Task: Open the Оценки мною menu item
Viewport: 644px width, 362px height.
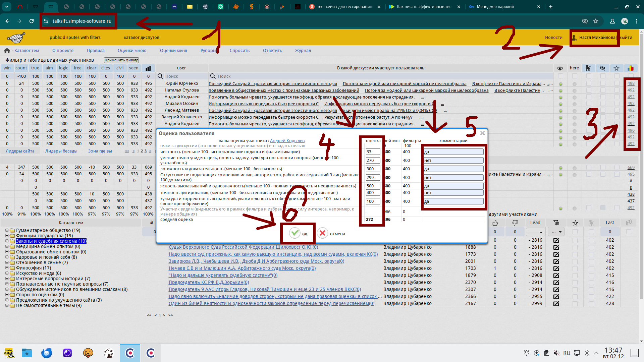Action: (132, 51)
